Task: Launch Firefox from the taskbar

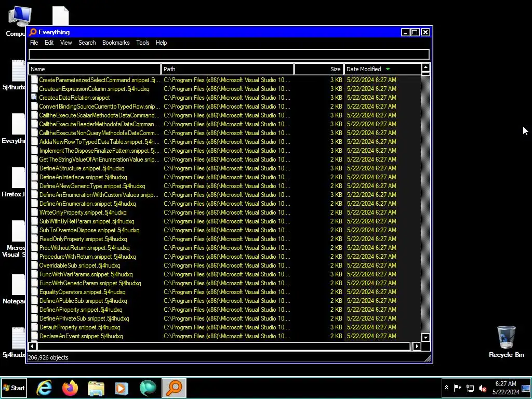Action: (70, 388)
